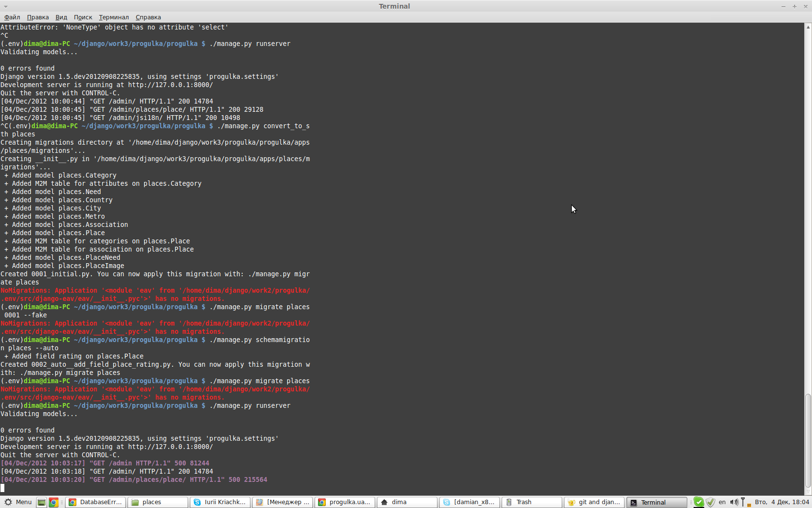Click the AttributeError line at the top
Image resolution: width=812 pixels, height=508 pixels.
[x=114, y=27]
